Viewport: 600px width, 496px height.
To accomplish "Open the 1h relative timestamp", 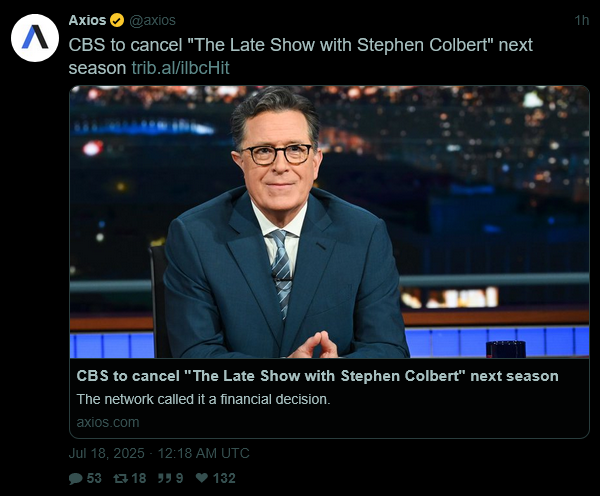I will pos(582,20).
